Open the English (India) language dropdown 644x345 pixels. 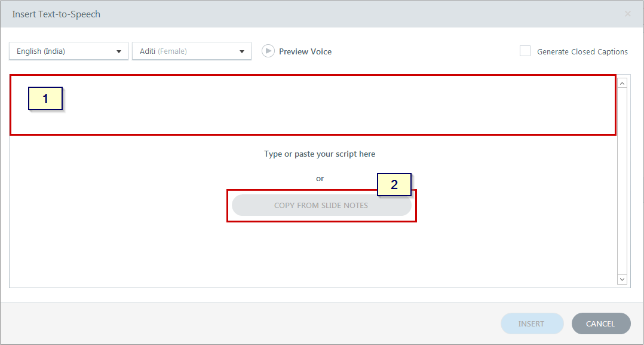(69, 51)
